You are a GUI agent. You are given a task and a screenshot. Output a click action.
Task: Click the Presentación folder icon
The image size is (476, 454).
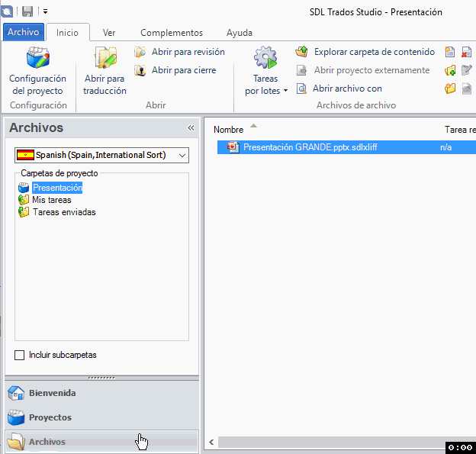pyautogui.click(x=24, y=188)
